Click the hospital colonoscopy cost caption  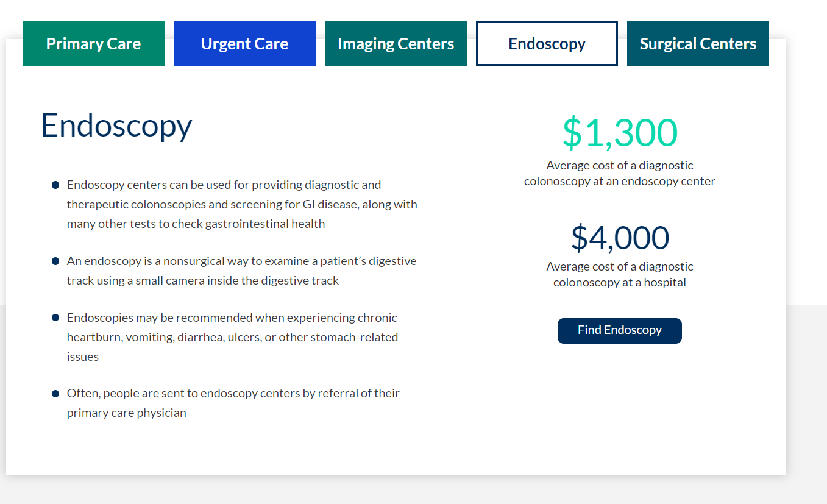tap(619, 274)
